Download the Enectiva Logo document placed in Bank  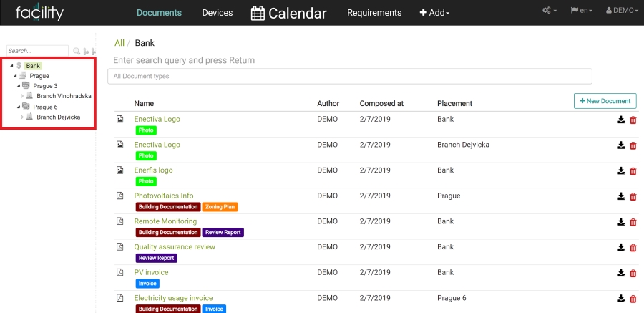(621, 120)
